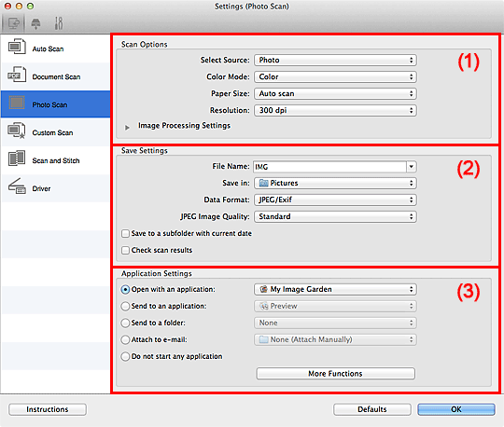Click My Image Garden app icon in dropdown
This screenshot has width=504, height=427.
coord(263,289)
